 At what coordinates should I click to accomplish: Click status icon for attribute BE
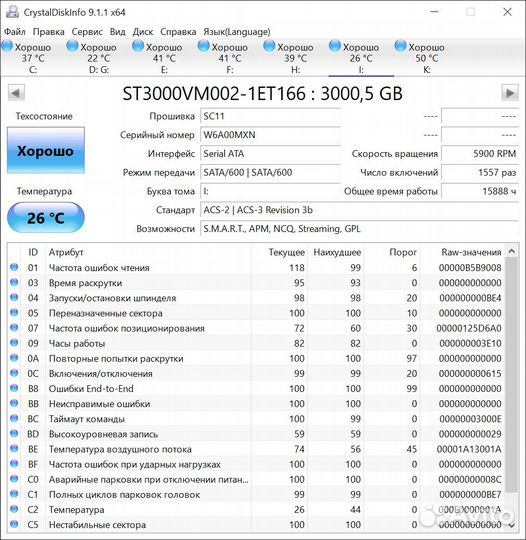[x=14, y=448]
